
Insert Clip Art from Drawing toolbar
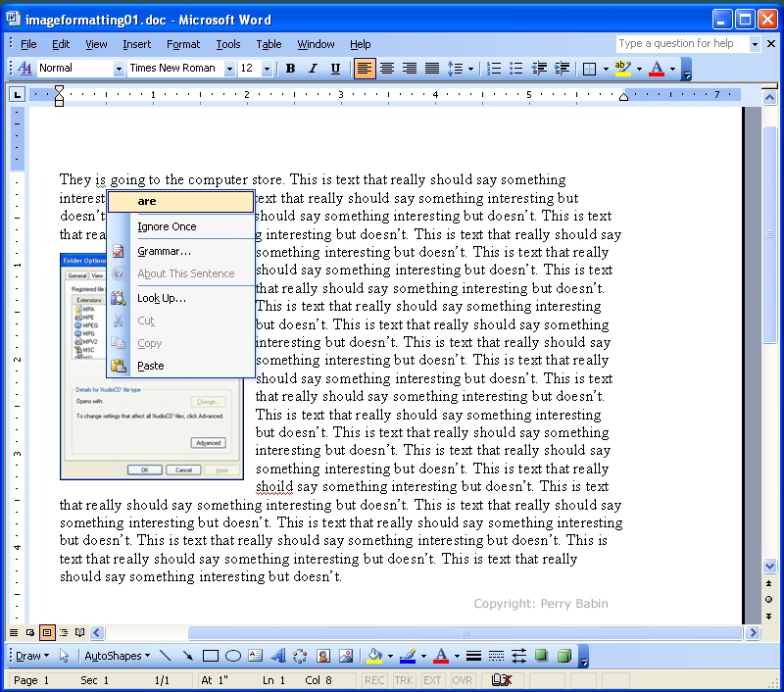coord(323,656)
